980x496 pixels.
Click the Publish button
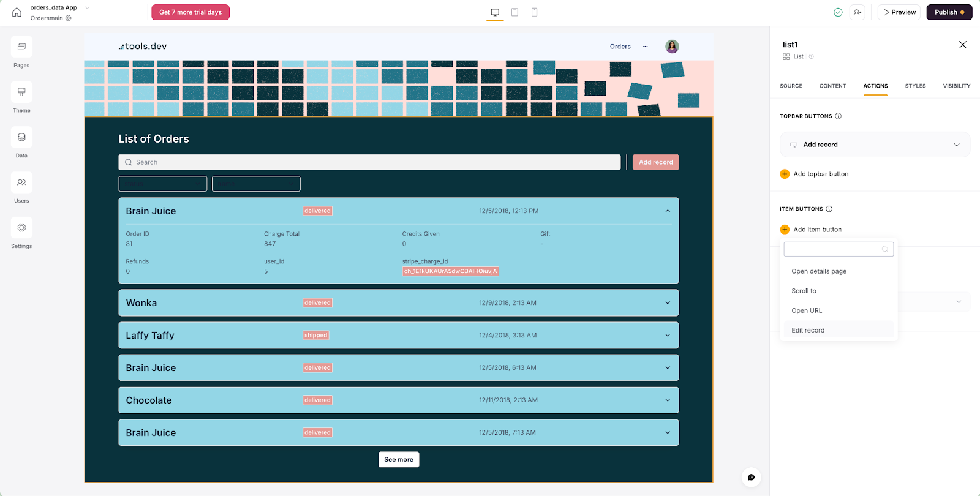(x=949, y=12)
